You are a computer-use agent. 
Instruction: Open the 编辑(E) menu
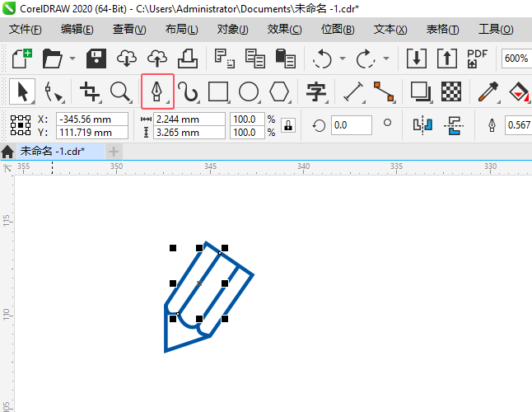[x=77, y=29]
